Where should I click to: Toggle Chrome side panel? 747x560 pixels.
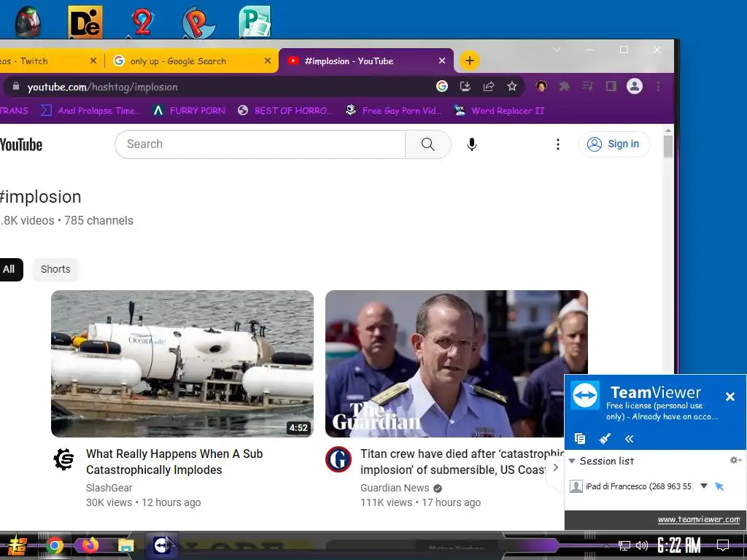611,86
